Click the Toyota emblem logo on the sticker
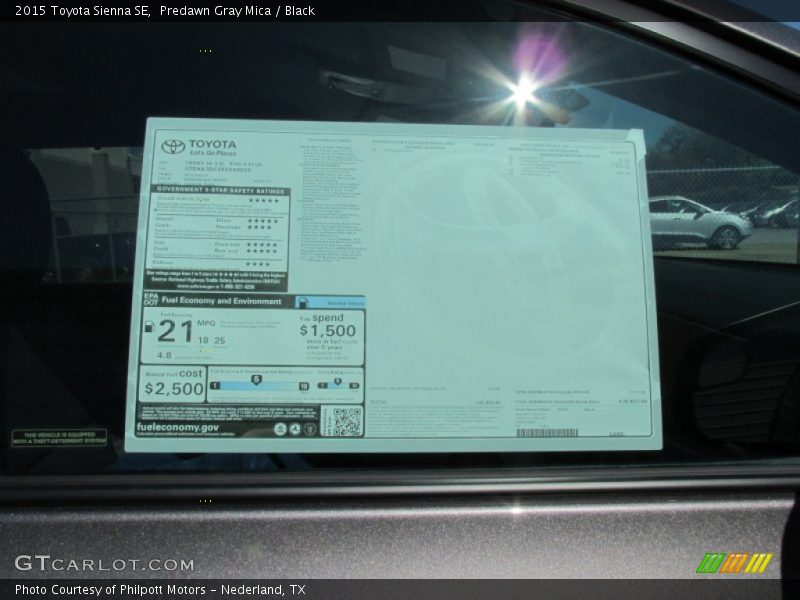 pos(173,147)
